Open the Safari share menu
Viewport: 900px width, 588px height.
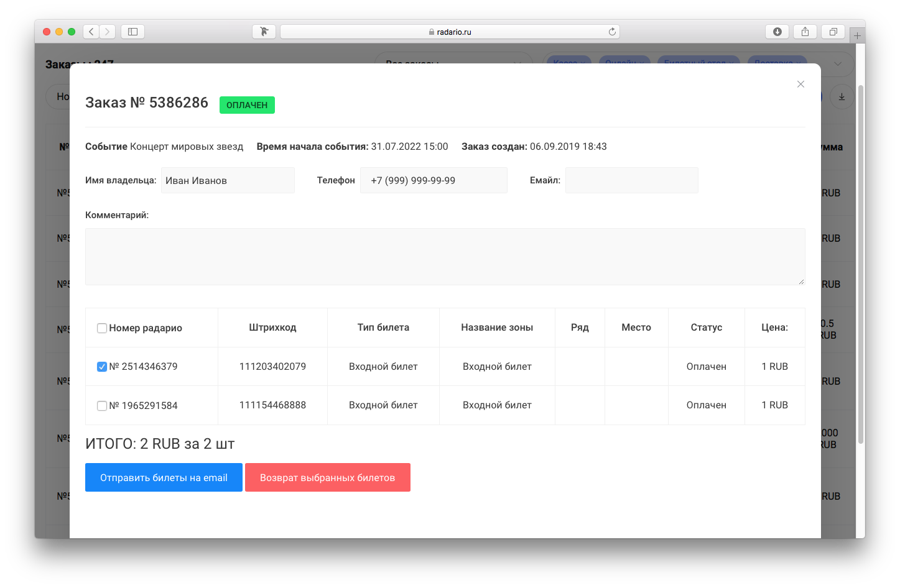pyautogui.click(x=805, y=32)
